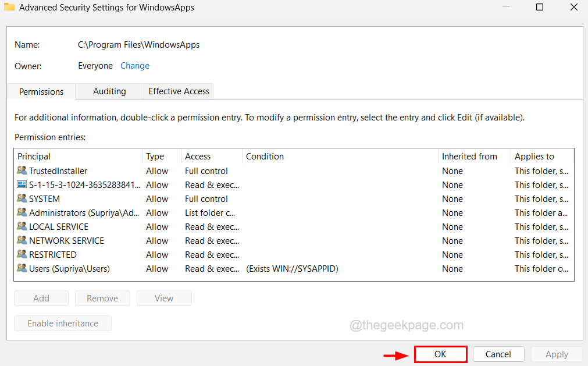
Task: Click the Enable inheritance button
Action: click(63, 324)
